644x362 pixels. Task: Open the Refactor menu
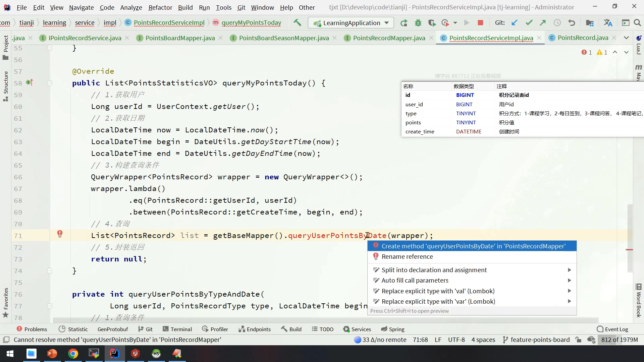coord(160,7)
